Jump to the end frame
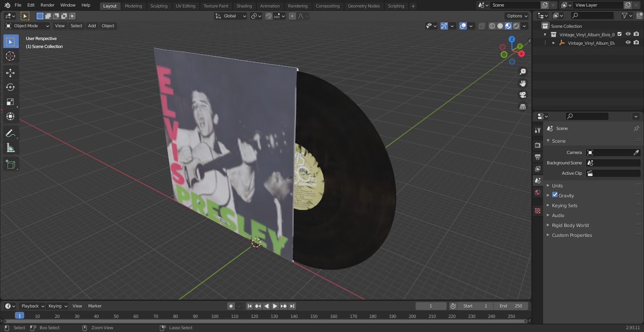The height and width of the screenshot is (332, 644). click(x=292, y=306)
